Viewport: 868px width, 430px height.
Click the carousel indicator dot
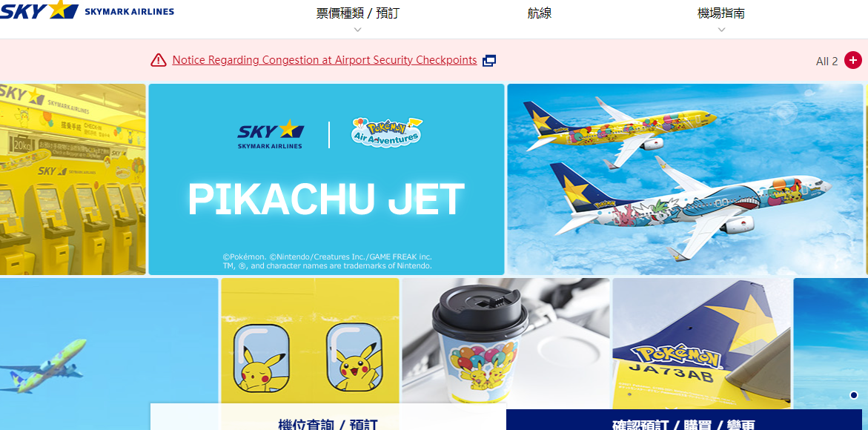pos(854,395)
